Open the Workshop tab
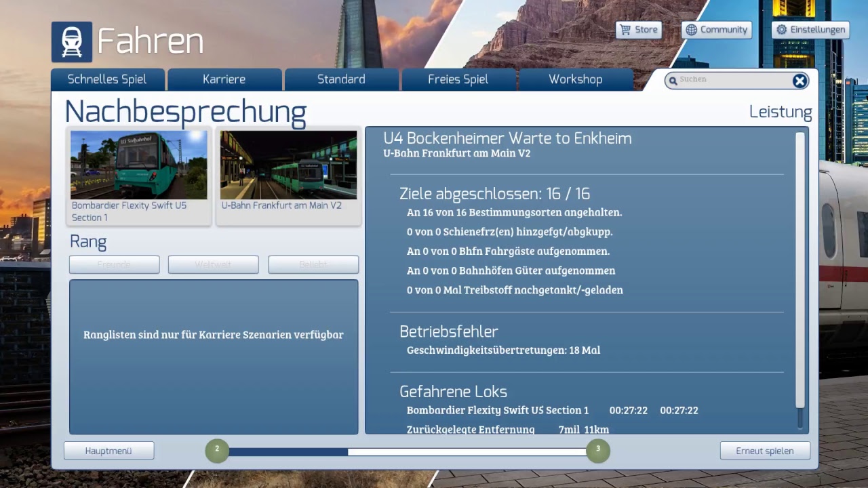Viewport: 868px width, 488px height. pos(576,79)
